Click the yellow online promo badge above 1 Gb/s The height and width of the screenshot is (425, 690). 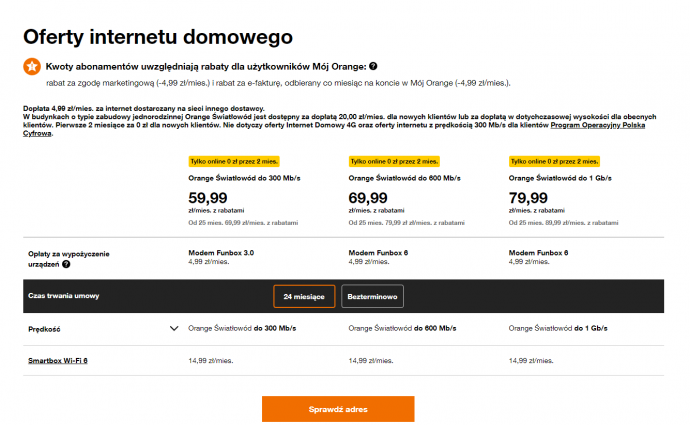point(554,161)
